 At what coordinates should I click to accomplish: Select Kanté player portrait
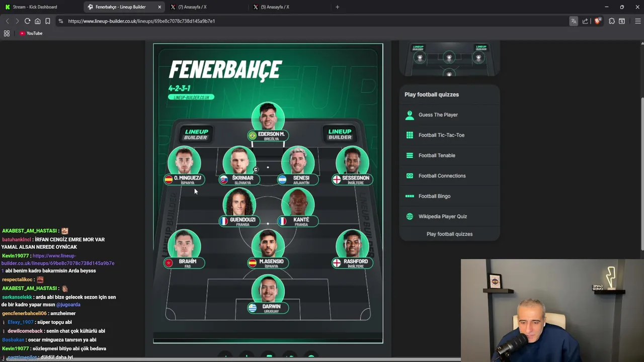[x=298, y=204]
